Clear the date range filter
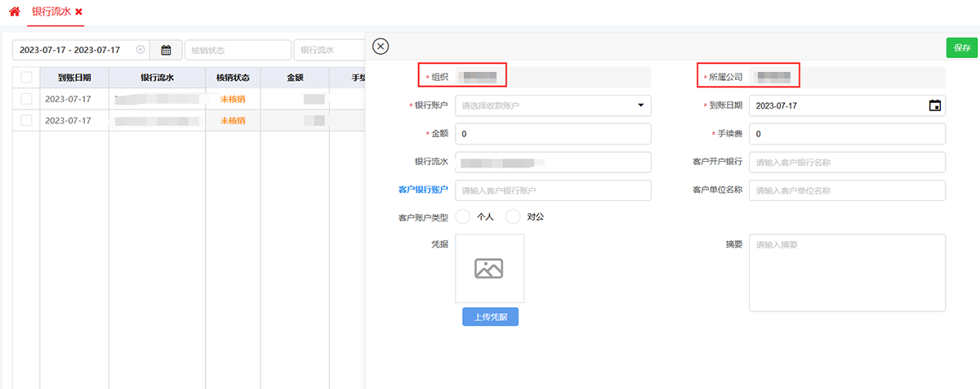Viewport: 980px width, 389px height. tap(140, 50)
